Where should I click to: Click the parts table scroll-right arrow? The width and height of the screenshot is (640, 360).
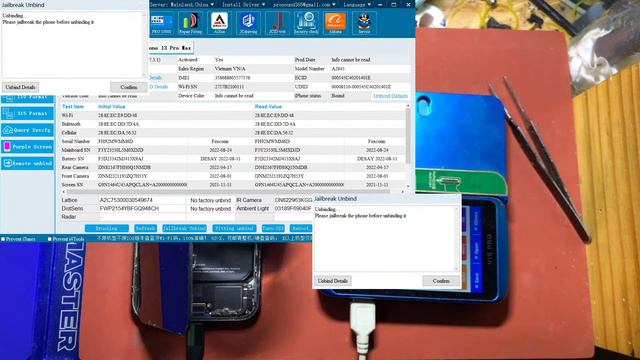pyautogui.click(x=402, y=191)
